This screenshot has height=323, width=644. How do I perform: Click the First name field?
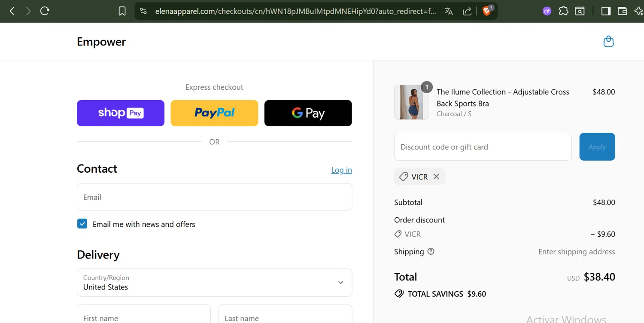coord(143,314)
